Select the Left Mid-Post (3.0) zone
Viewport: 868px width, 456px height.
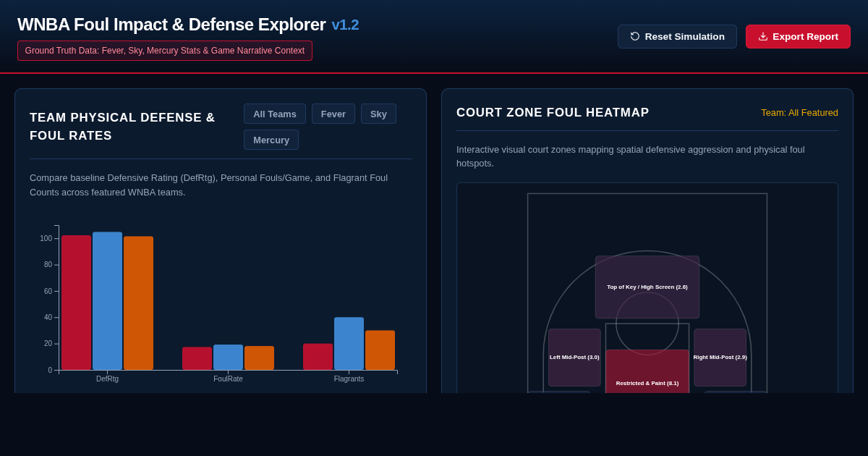click(574, 358)
